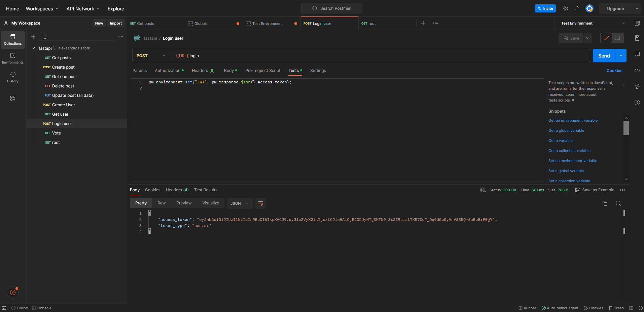Open the code snippet panel
Image resolution: width=644 pixels, height=312 pixels.
637,70
